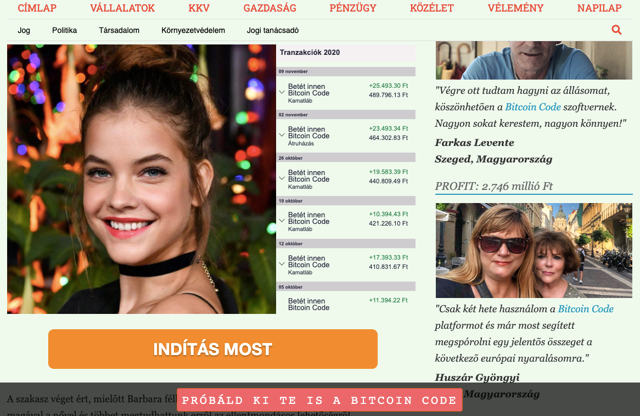Click the Tranzakciók 2020 heading

coord(310,52)
